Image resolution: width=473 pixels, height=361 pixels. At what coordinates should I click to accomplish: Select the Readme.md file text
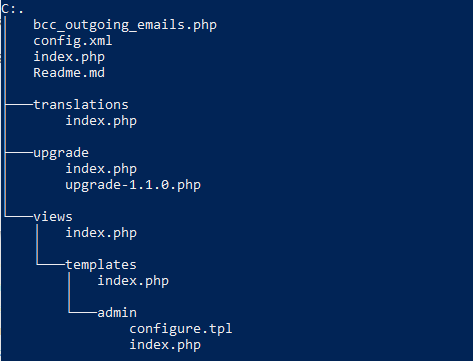coord(69,73)
